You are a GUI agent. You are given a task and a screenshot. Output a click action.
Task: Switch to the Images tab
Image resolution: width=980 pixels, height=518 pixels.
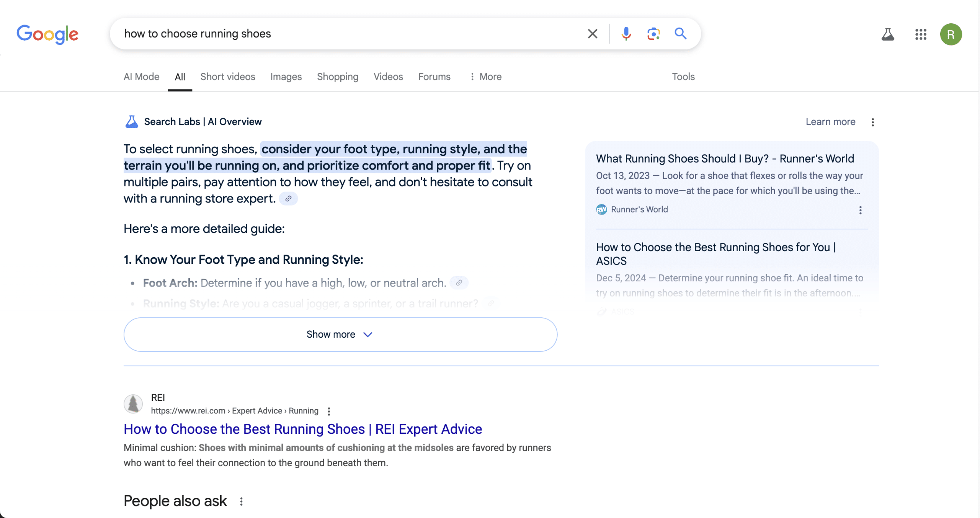(286, 77)
